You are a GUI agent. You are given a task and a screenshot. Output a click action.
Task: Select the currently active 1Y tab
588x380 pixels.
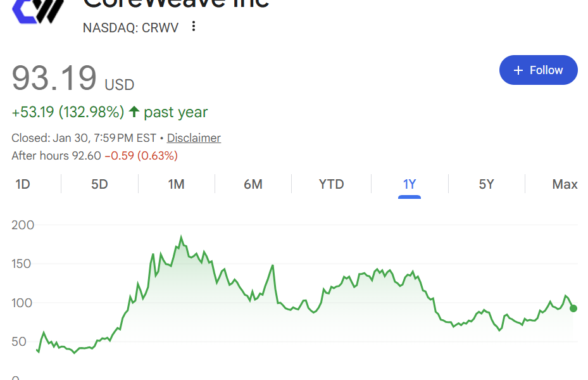[x=409, y=184]
